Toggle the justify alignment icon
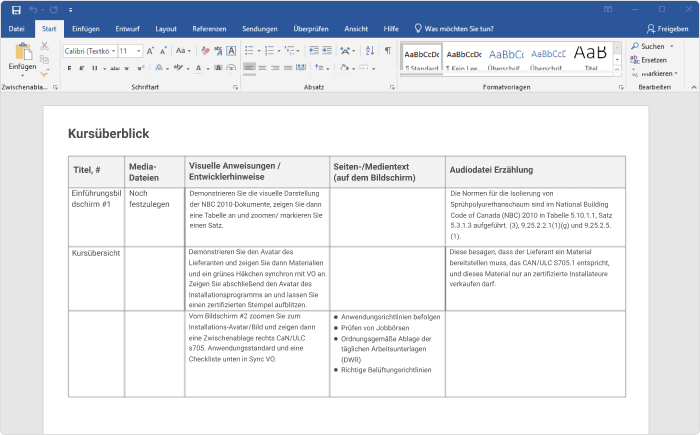The width and height of the screenshot is (700, 435). click(288, 67)
